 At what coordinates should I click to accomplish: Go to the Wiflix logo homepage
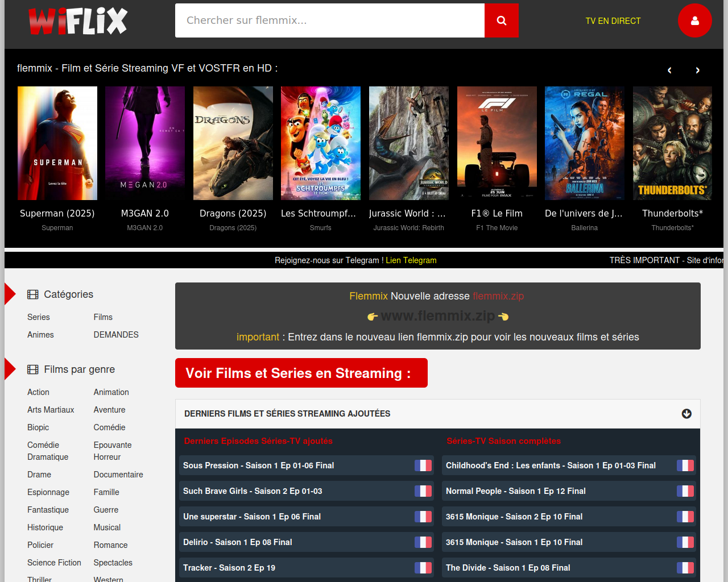[78, 21]
